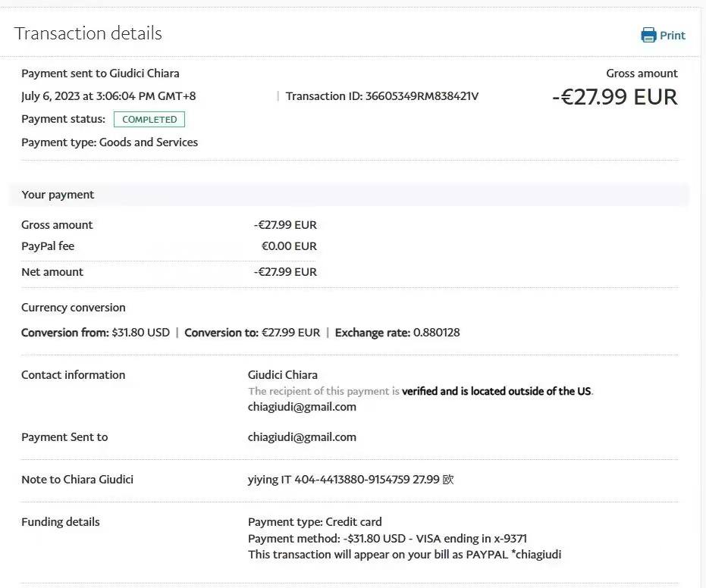Open the email under Contact information

(x=302, y=407)
